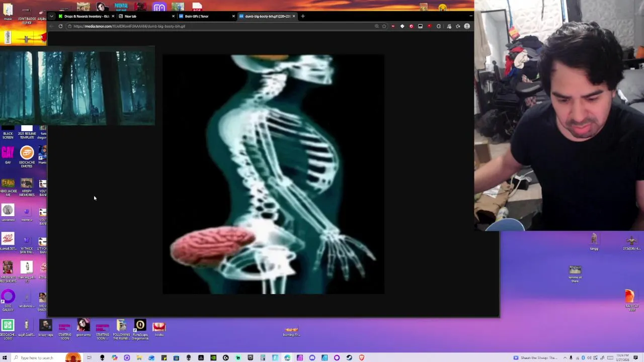Open a new browser tab with plus button
Screen dimensions: 644x362
[302, 16]
